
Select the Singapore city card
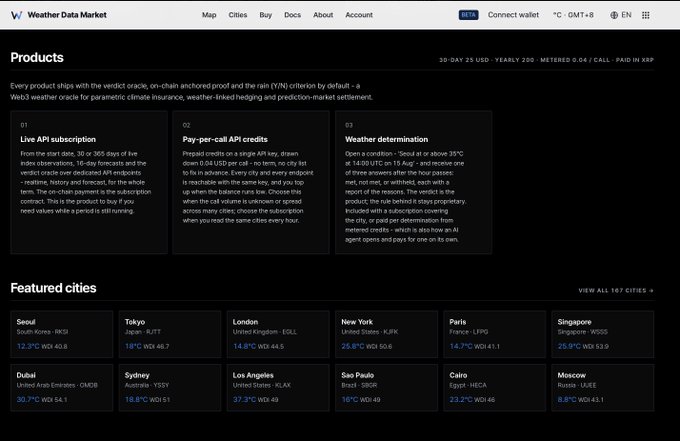point(603,334)
